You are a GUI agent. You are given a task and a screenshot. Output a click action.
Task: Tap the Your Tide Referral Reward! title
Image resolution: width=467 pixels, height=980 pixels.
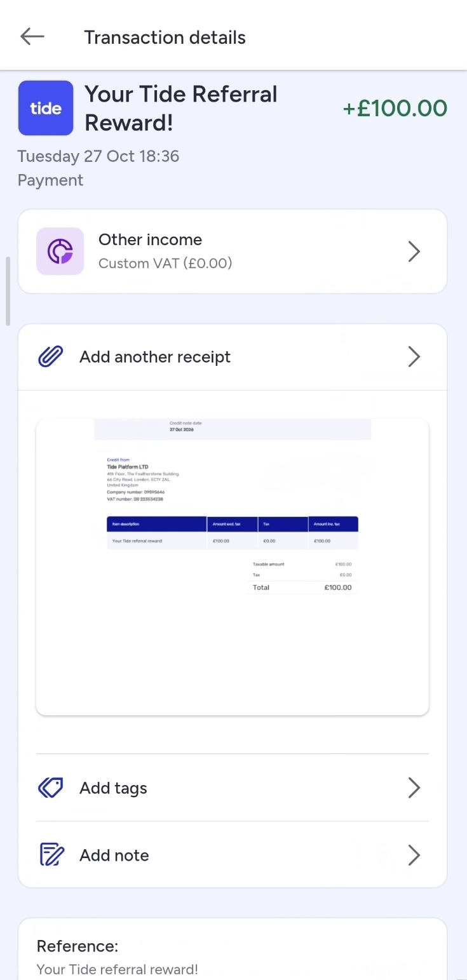[181, 108]
